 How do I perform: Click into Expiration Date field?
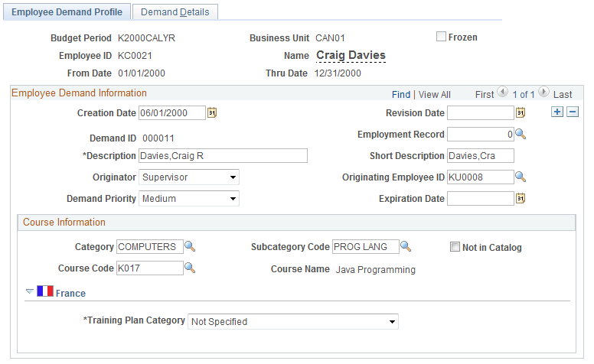(x=481, y=198)
